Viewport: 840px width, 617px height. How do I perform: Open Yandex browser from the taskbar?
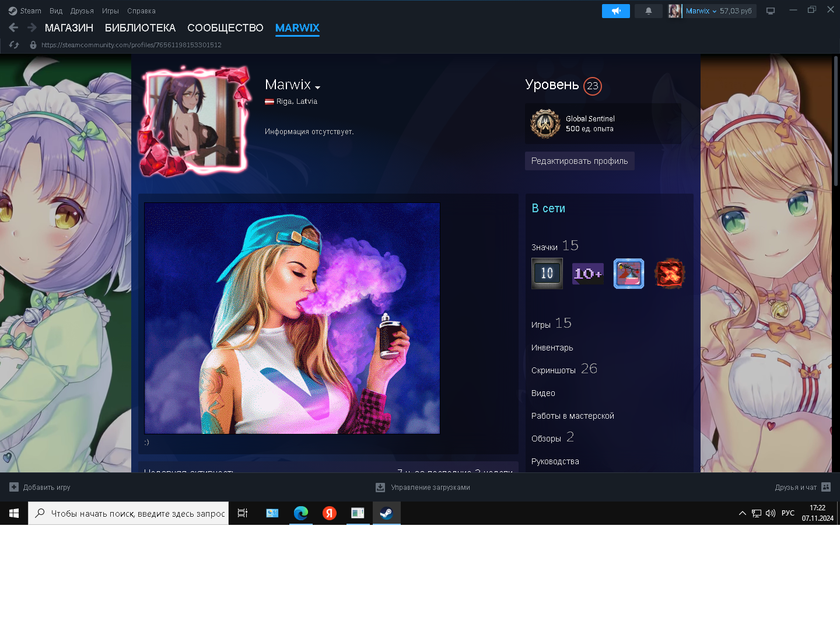[x=330, y=513]
